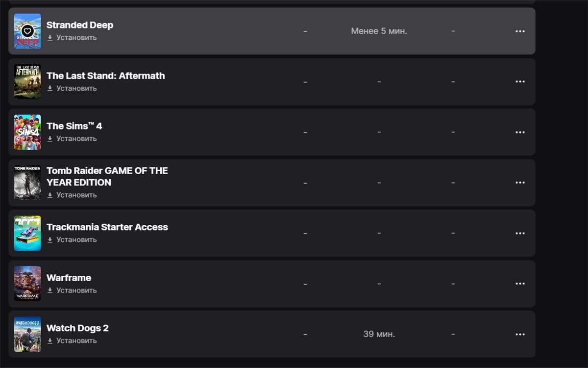Viewport: 588px width, 368px height.
Task: Open the Watch Dogs 2 title link
Action: tap(77, 328)
